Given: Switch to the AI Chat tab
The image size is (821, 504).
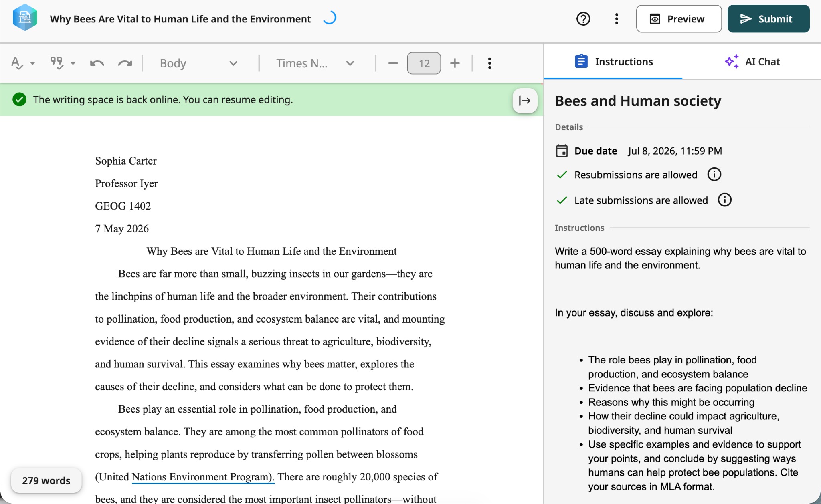Looking at the screenshot, I should pyautogui.click(x=752, y=62).
